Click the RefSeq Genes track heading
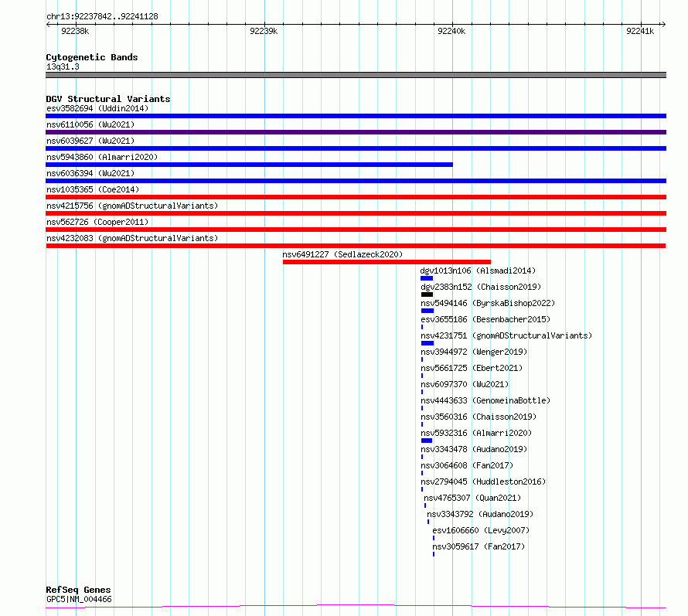Image resolution: width=688 pixels, height=616 pixels. pyautogui.click(x=78, y=590)
